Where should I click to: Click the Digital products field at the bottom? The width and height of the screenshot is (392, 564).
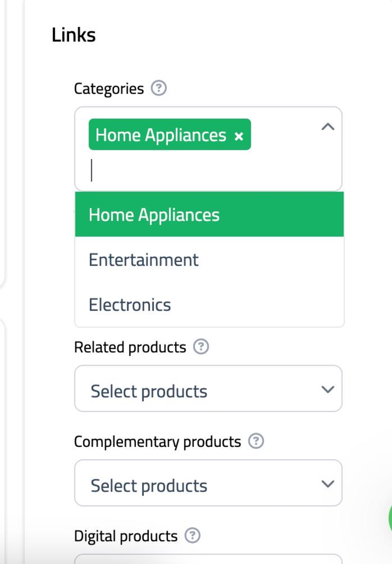[208, 559]
